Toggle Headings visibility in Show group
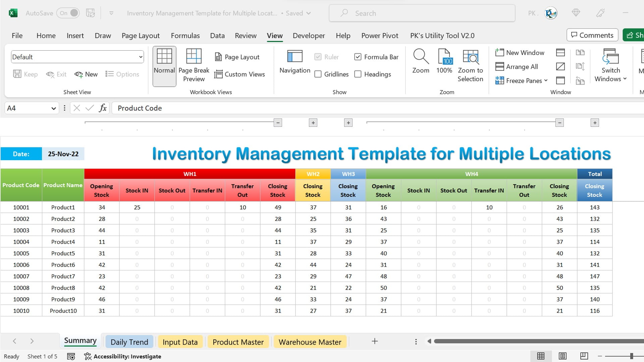The height and width of the screenshot is (362, 644). [358, 74]
